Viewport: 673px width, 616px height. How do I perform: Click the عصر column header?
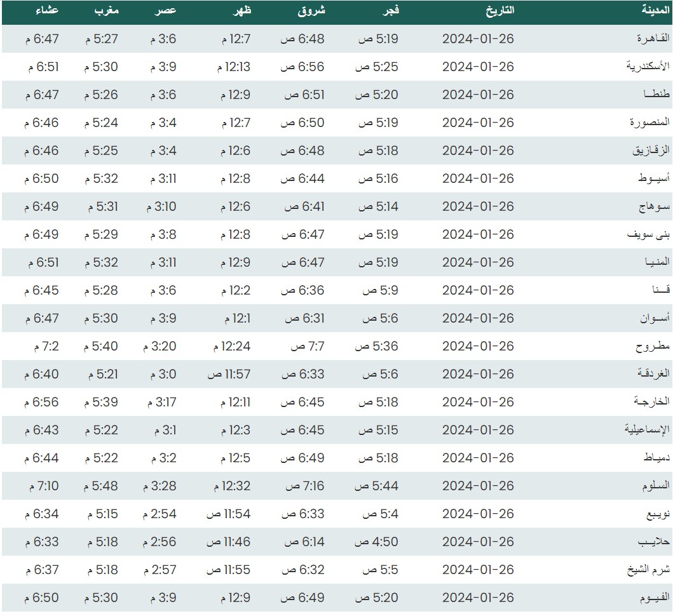click(167, 11)
